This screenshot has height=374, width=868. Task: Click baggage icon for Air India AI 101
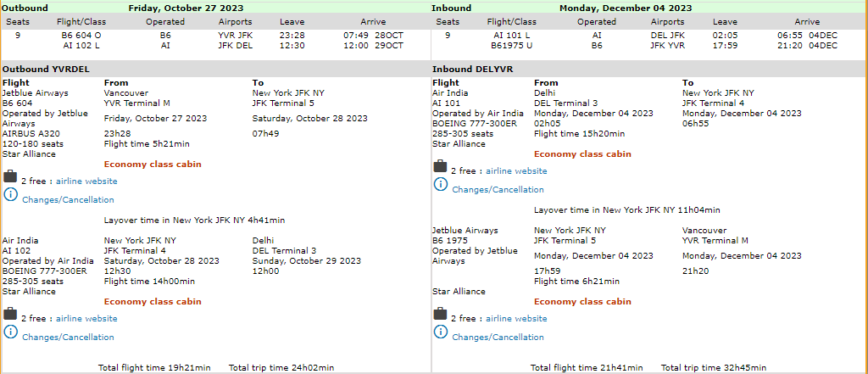coord(440,166)
